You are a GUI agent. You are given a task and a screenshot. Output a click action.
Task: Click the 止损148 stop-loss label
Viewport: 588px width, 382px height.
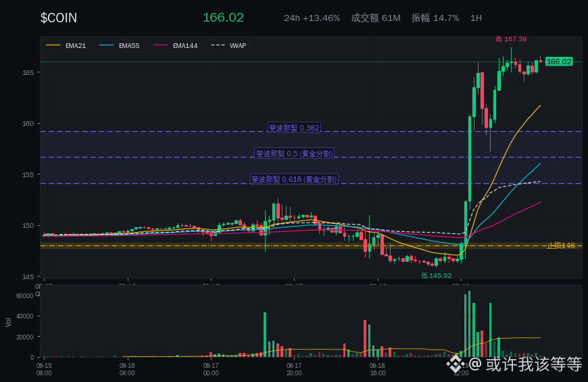click(560, 245)
